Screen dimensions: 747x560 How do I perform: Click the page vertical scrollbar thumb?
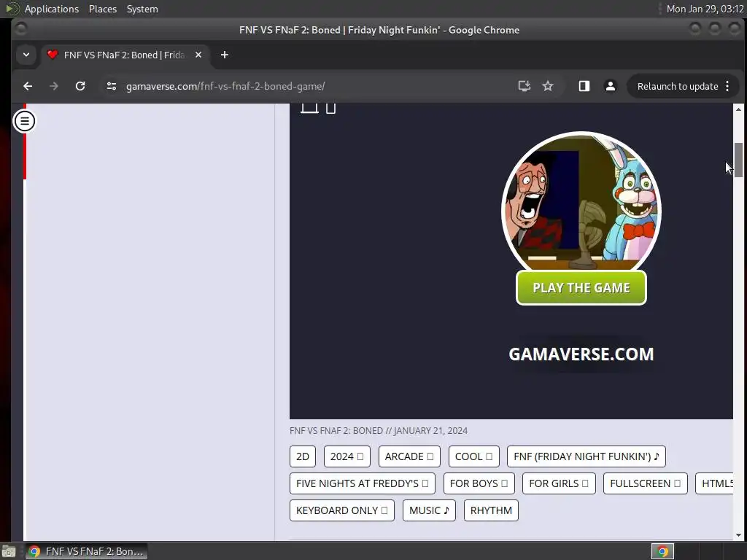[x=738, y=160]
